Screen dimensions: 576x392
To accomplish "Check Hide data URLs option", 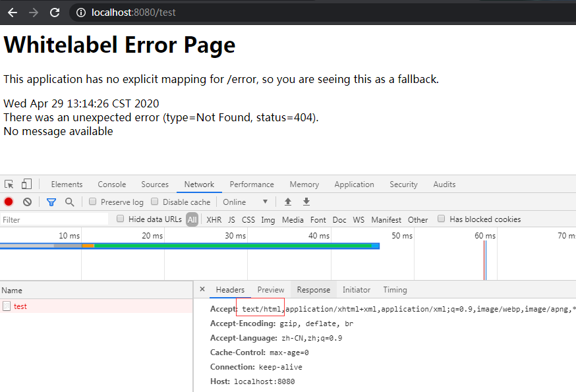I will (120, 219).
